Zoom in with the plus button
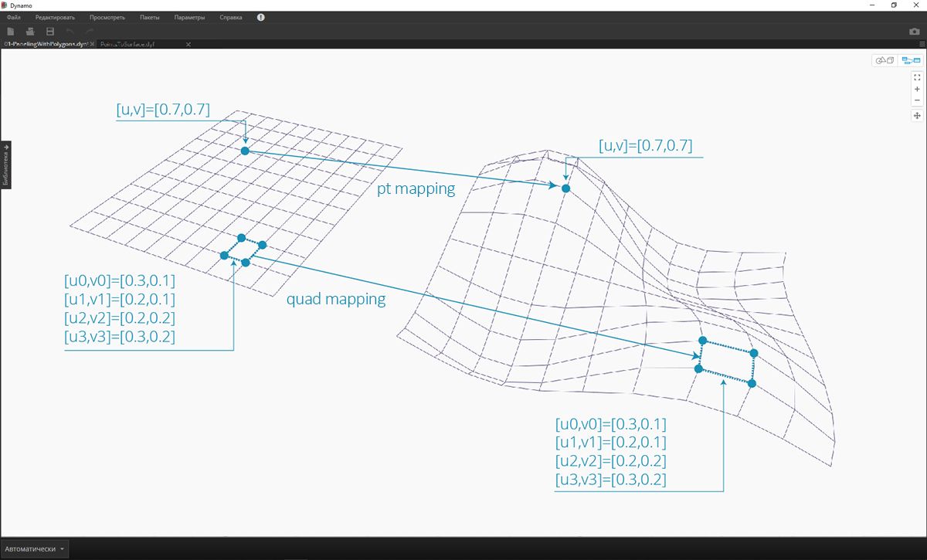 (917, 89)
